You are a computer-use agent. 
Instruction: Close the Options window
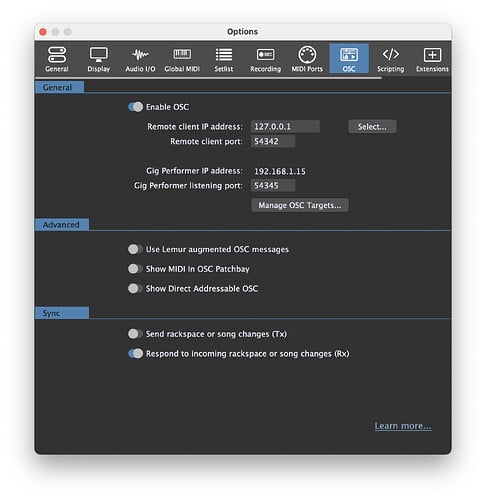[x=43, y=32]
